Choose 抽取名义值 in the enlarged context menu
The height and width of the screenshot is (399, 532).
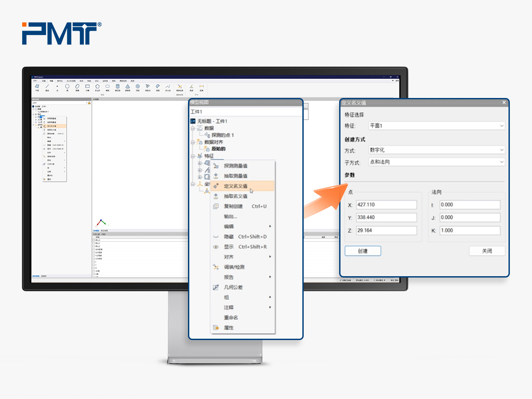pyautogui.click(x=243, y=196)
